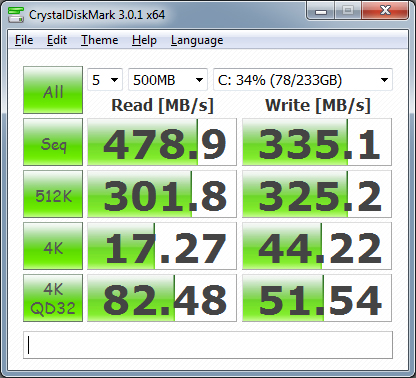Click the CrystalDiskMark title bar icon
The width and height of the screenshot is (416, 378).
(16, 14)
